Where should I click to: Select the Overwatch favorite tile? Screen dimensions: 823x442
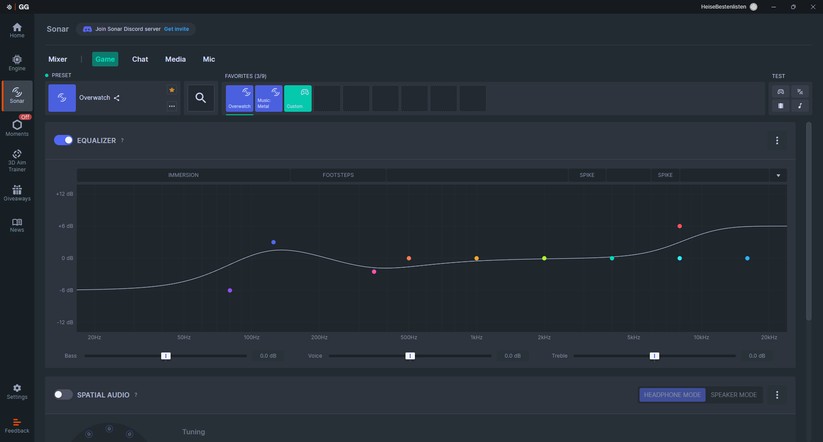[239, 98]
